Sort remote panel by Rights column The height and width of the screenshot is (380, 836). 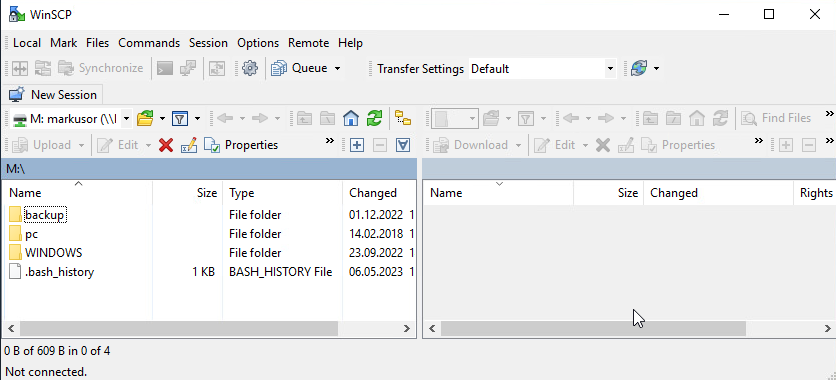click(814, 193)
